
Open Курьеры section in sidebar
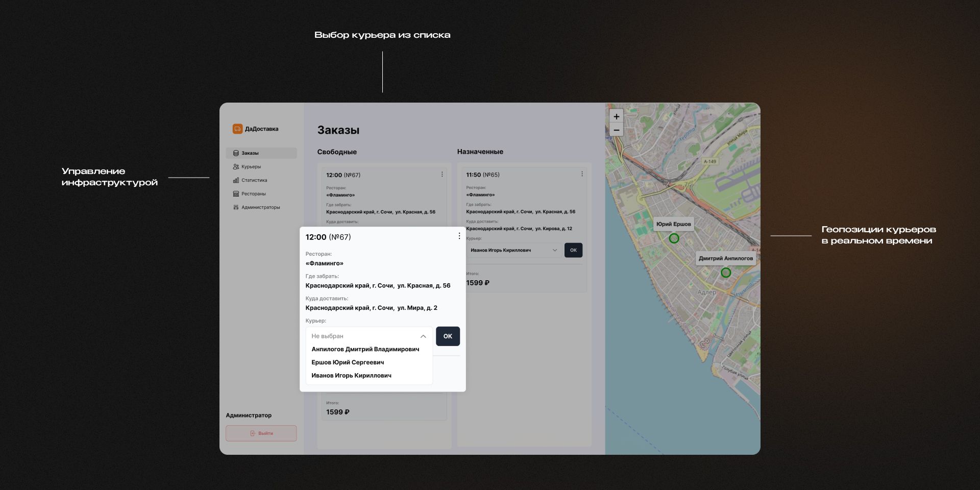261,167
